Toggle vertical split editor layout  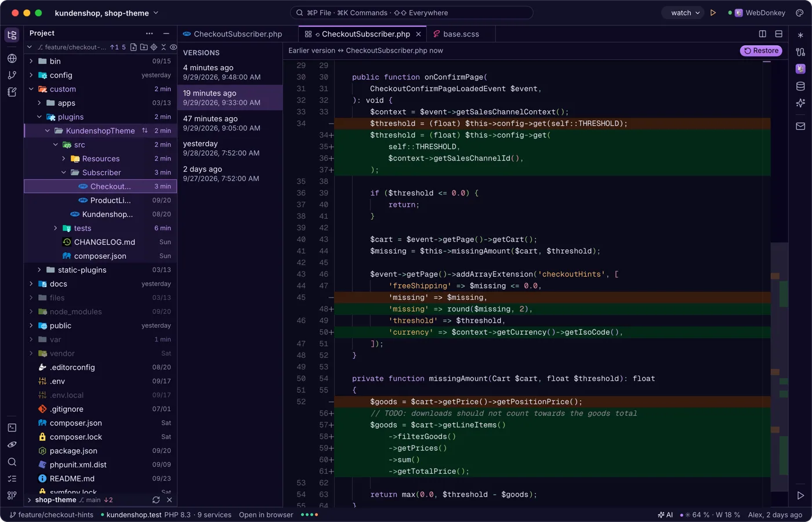(763, 34)
